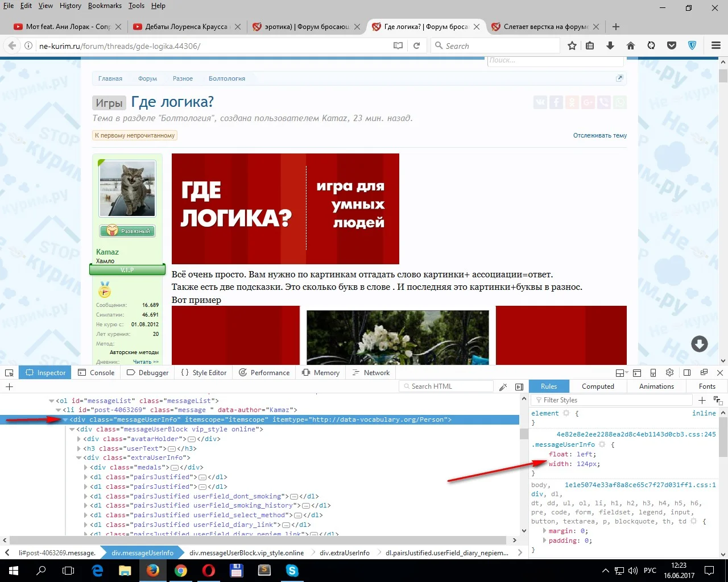Show the Computed styles tab
This screenshot has height=582, width=728.
coord(598,386)
